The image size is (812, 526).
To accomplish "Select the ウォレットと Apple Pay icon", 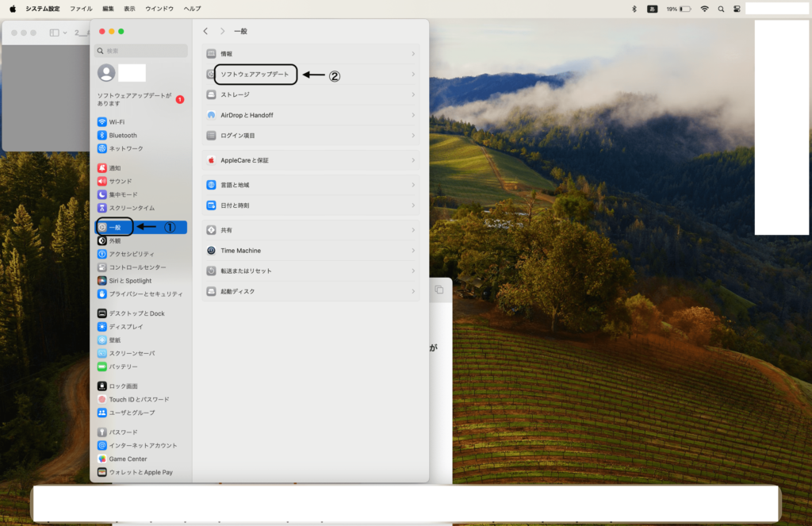I will (102, 472).
